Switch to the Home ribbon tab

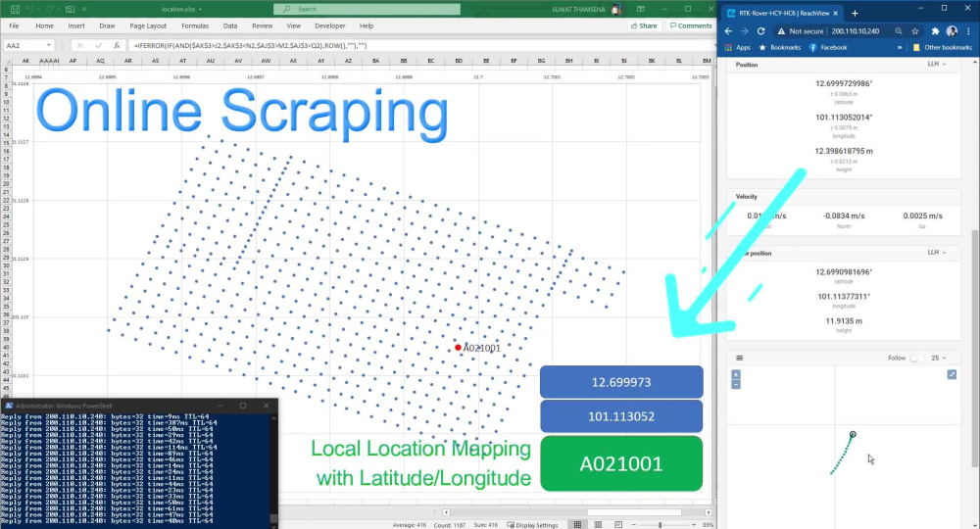pos(44,26)
